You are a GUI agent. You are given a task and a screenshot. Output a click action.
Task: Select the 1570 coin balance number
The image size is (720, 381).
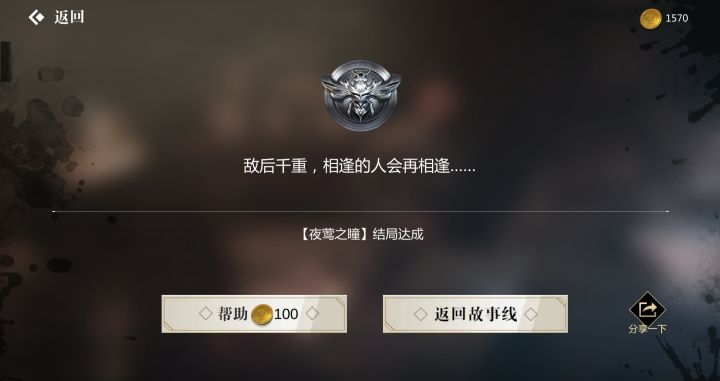click(677, 18)
